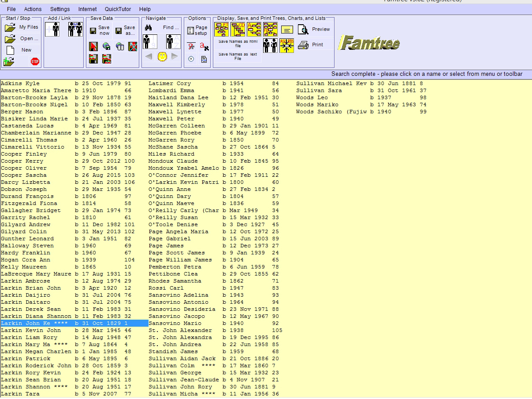Image resolution: width=532 pixels, height=399 pixels.
Task: Open the Help menu
Action: point(145,9)
